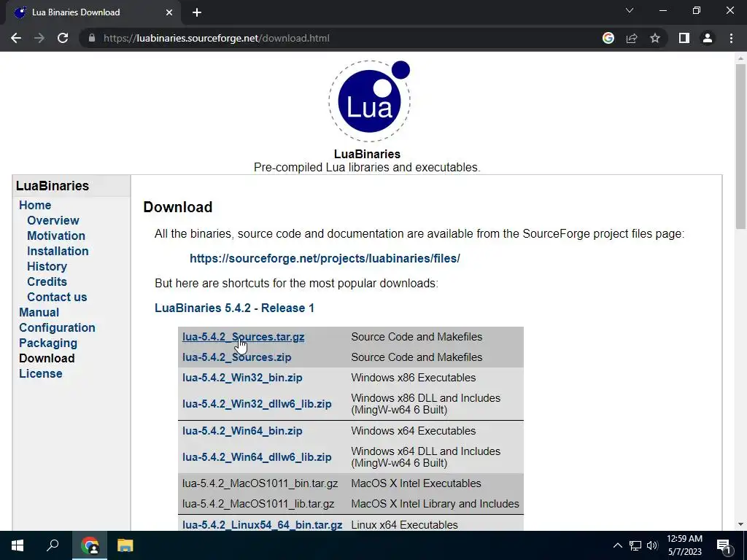This screenshot has height=560, width=747.
Task: Click the Lua logo image
Action: coord(369,101)
